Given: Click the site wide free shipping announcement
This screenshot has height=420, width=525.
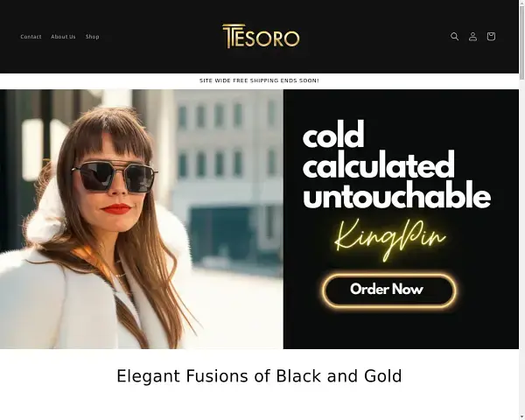Looking at the screenshot, I should [x=259, y=80].
